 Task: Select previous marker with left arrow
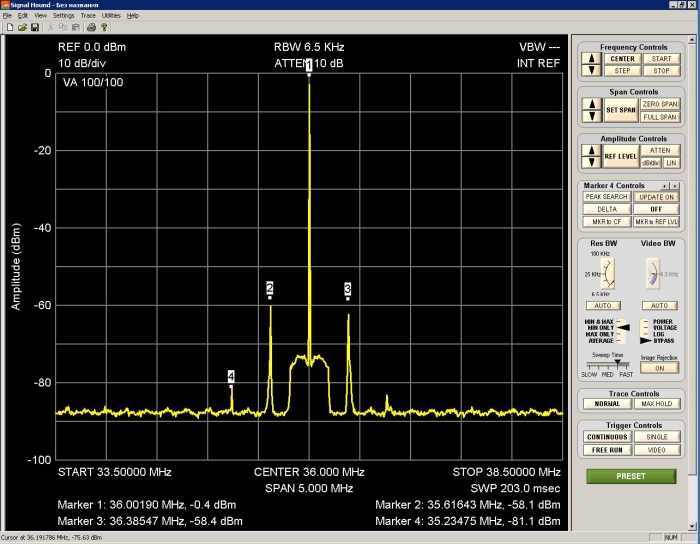tap(665, 186)
